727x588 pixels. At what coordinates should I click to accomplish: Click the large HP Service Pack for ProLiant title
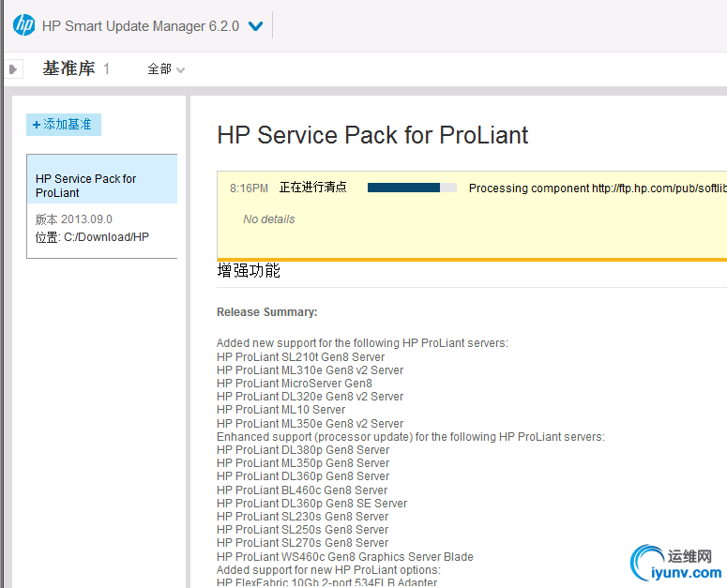pyautogui.click(x=372, y=135)
